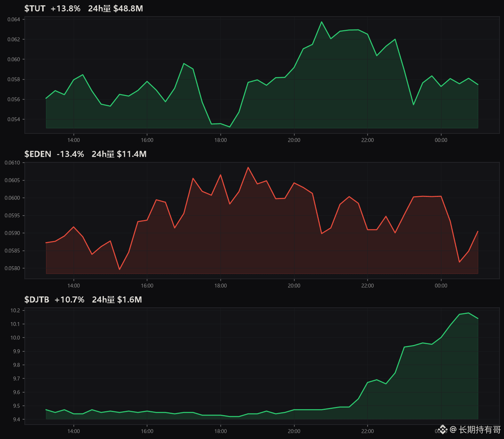
Task: Click the 0.064 y-axis label
Action: pos(14,19)
